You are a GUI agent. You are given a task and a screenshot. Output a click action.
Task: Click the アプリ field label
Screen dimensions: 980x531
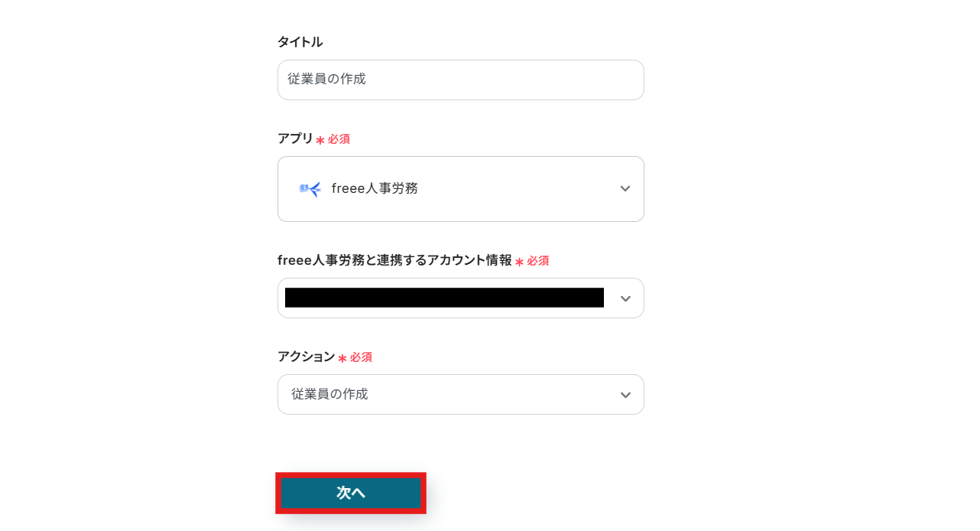(295, 138)
